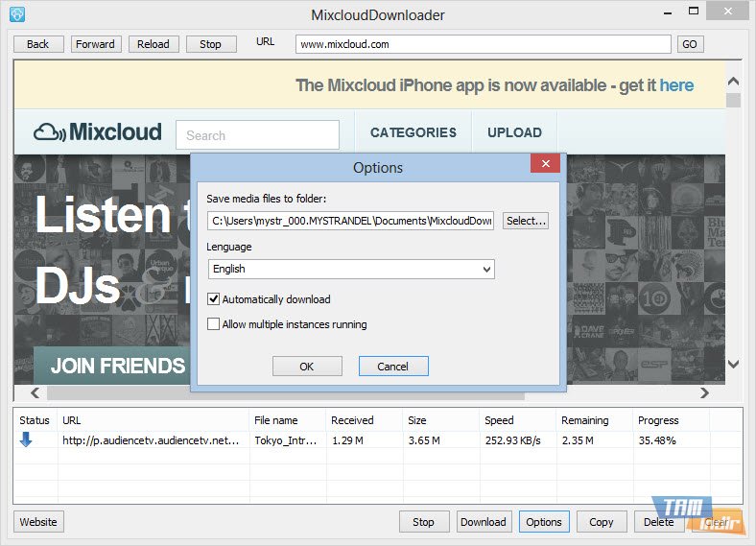The width and height of the screenshot is (756, 546).
Task: Click the horizontal scroll left arrow
Action: (x=35, y=393)
